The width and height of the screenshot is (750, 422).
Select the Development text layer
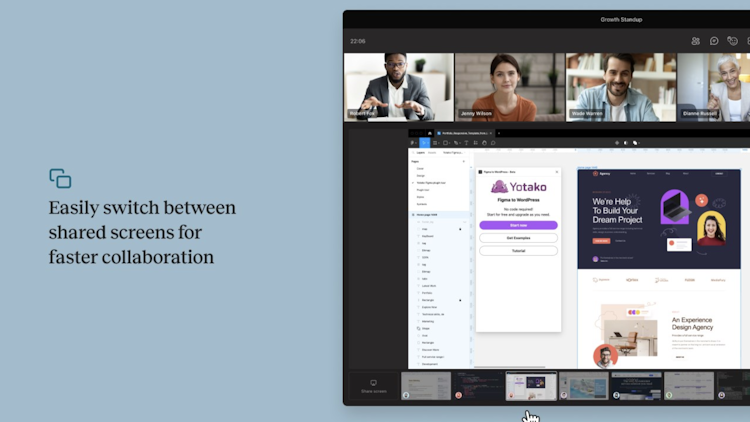click(430, 364)
